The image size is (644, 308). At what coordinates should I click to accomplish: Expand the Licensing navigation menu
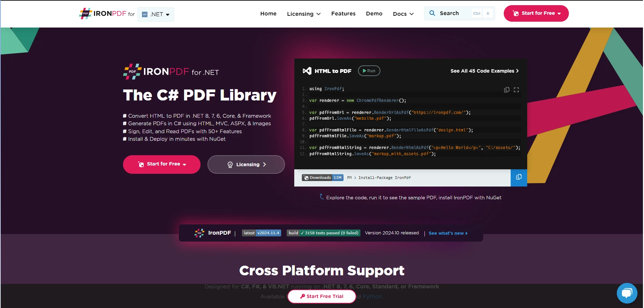[x=304, y=14]
